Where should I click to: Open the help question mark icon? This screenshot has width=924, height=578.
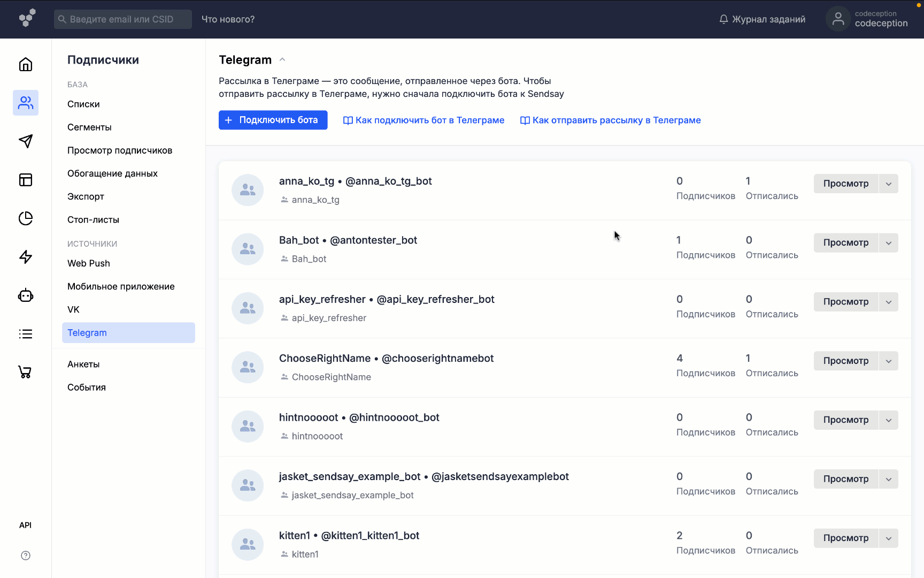(x=26, y=556)
